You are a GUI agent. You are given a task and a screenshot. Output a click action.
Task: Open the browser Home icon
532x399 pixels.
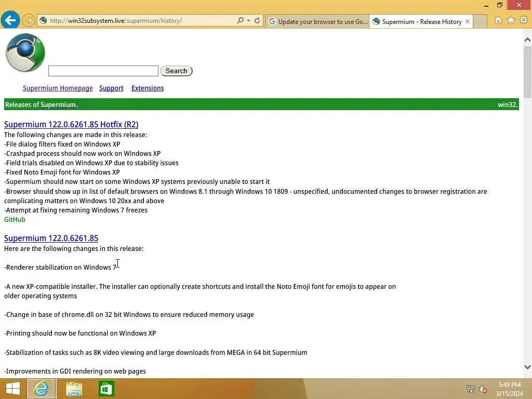click(x=498, y=20)
